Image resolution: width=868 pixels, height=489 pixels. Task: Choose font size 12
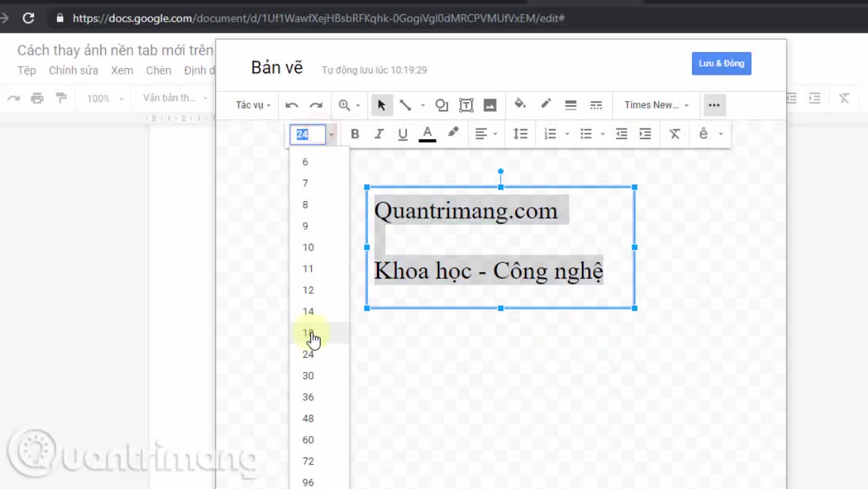319,290
